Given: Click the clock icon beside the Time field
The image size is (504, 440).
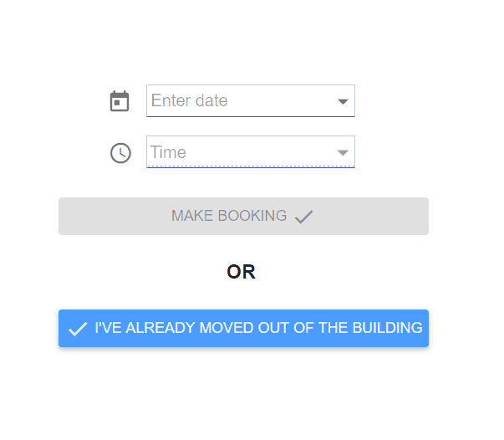Looking at the screenshot, I should [x=120, y=153].
